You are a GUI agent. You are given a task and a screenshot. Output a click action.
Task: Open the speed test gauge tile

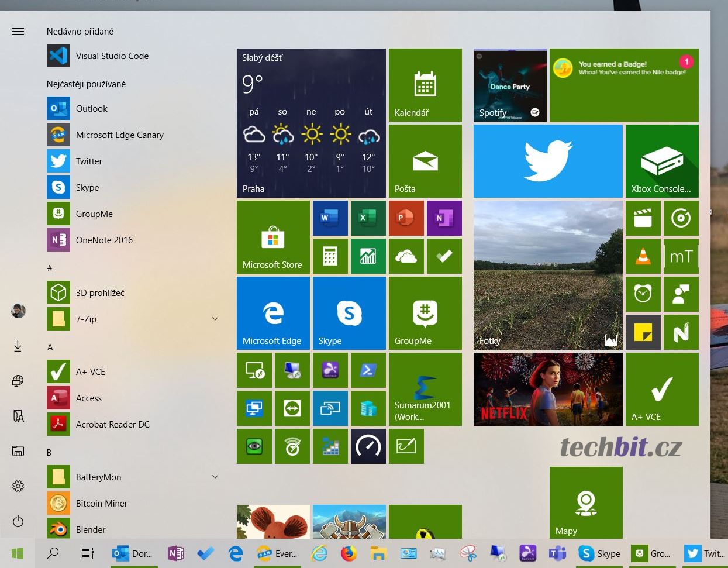368,446
